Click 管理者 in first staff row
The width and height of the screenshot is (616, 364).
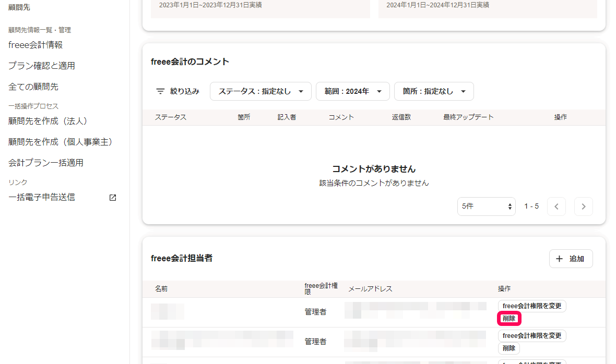point(315,312)
